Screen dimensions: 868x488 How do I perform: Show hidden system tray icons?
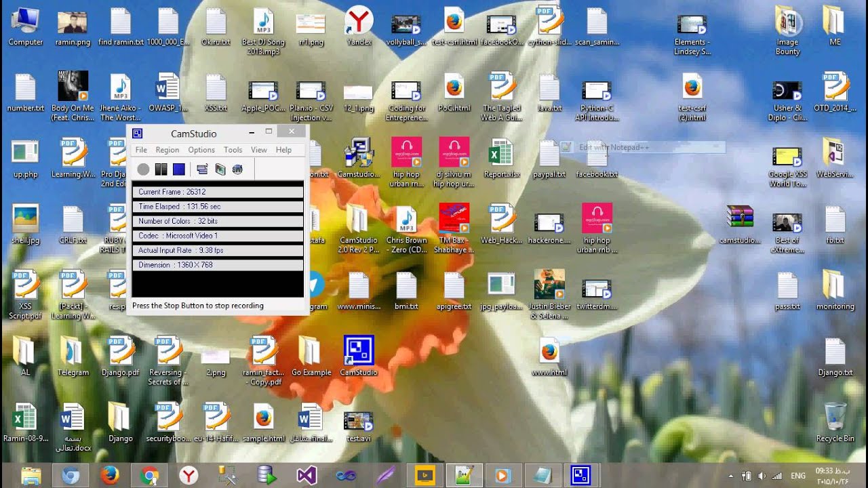(x=731, y=476)
